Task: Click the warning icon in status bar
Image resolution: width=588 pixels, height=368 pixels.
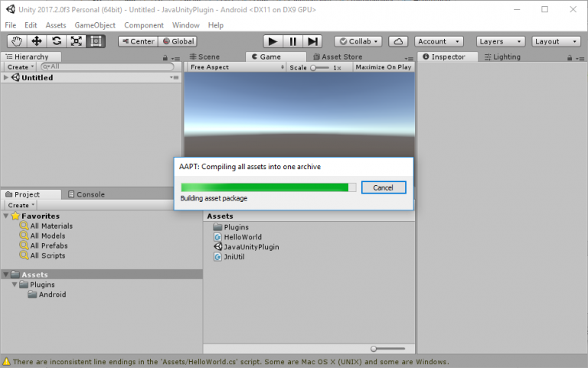Action: click(x=6, y=362)
